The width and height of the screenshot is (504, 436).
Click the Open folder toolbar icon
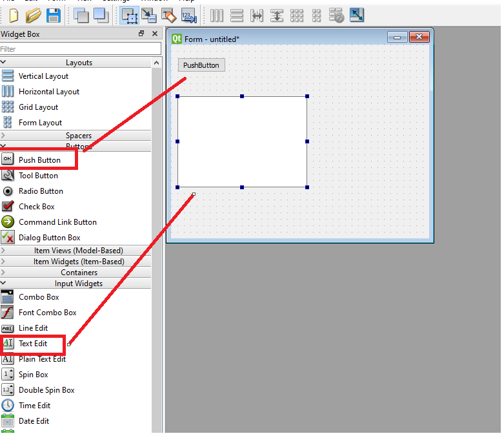coord(33,16)
